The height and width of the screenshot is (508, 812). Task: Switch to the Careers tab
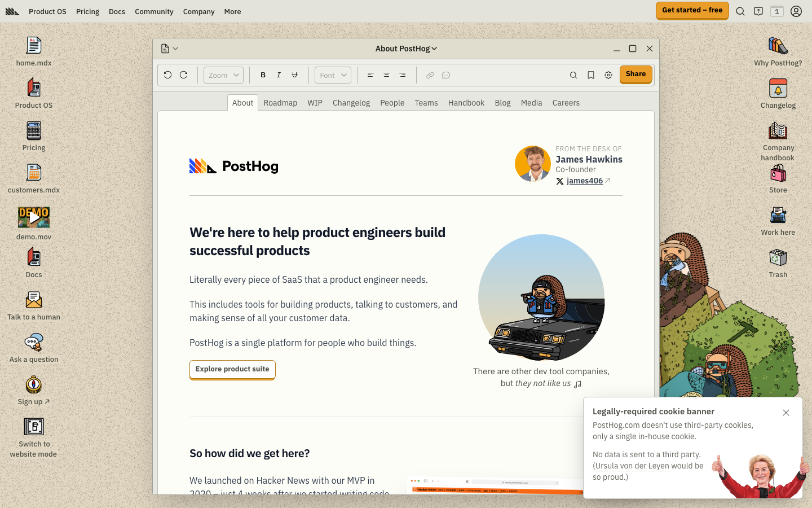pyautogui.click(x=566, y=103)
